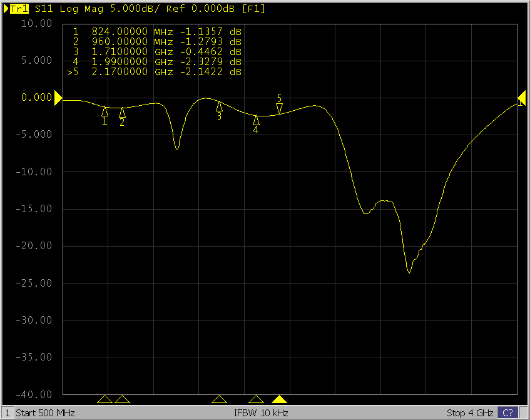Click active marker 5 on the trace

[279, 108]
